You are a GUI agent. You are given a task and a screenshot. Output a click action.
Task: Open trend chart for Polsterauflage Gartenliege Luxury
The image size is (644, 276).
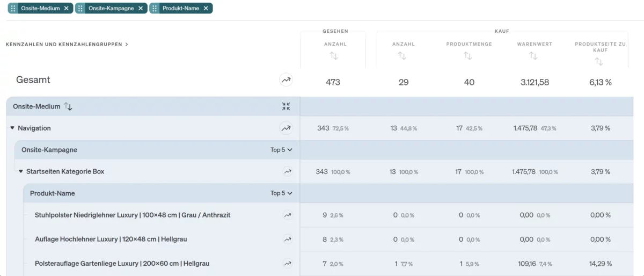point(288,264)
